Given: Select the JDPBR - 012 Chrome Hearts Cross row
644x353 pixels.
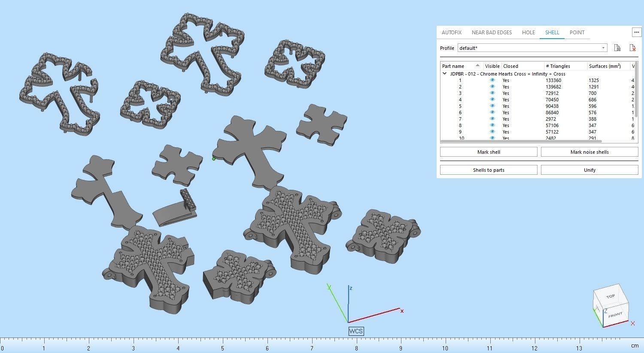Looking at the screenshot, I should (537, 74).
